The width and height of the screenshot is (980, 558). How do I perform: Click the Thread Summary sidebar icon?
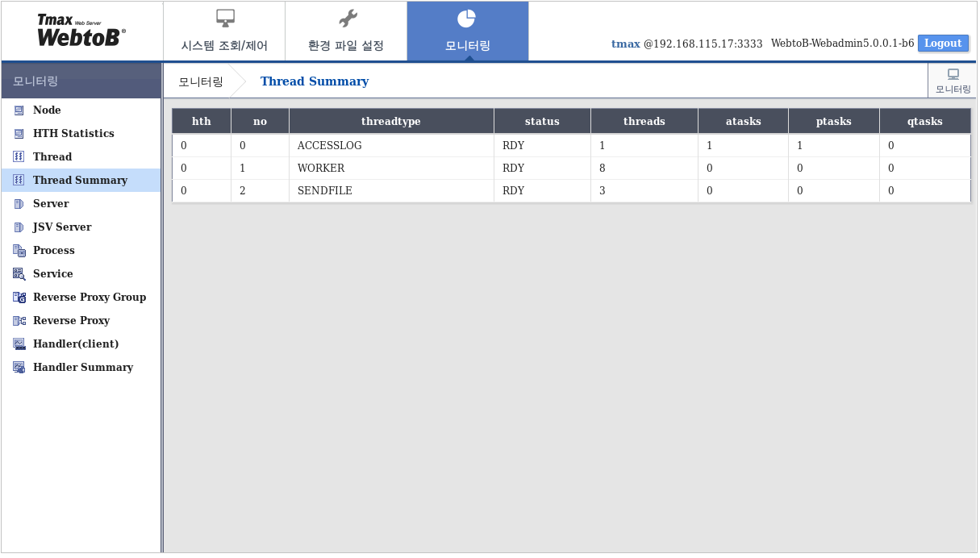coord(19,181)
